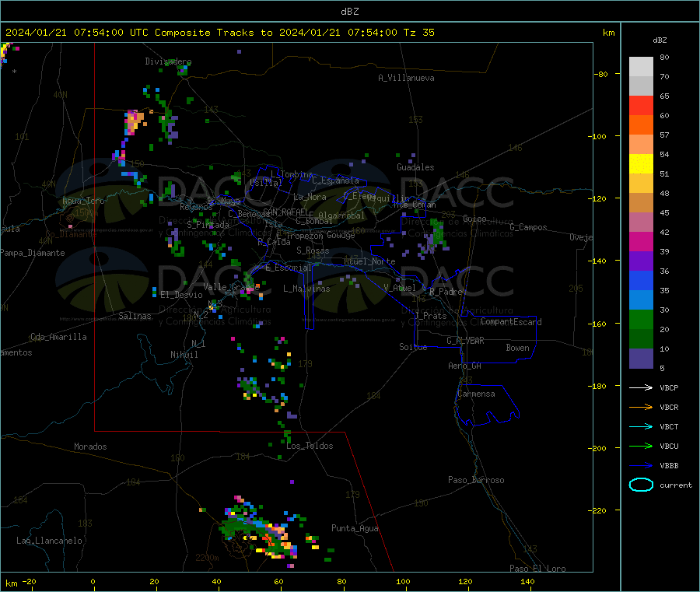The width and height of the screenshot is (700, 592).
Task: Click the cyan 'current' ellipse legend icon
Action: (641, 485)
